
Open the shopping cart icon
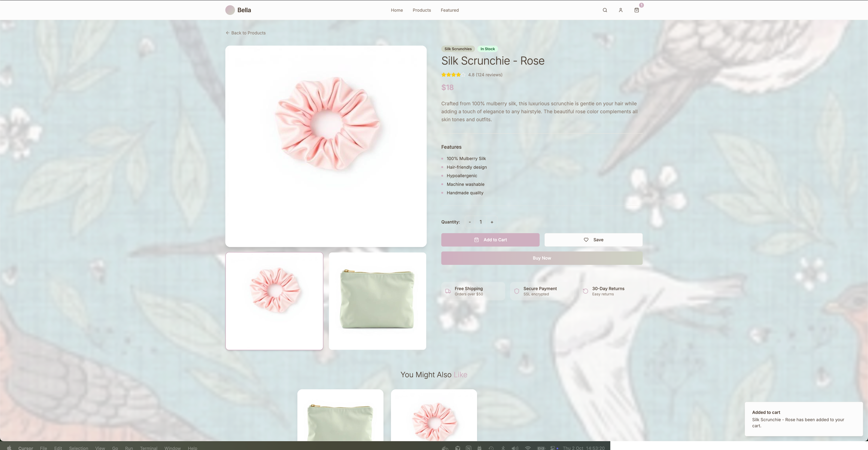[636, 10]
